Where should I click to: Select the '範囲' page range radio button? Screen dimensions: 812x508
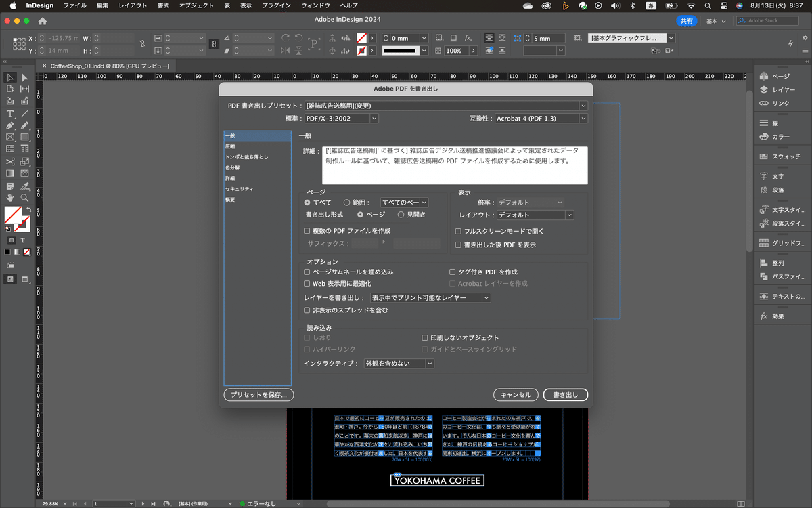(x=346, y=203)
